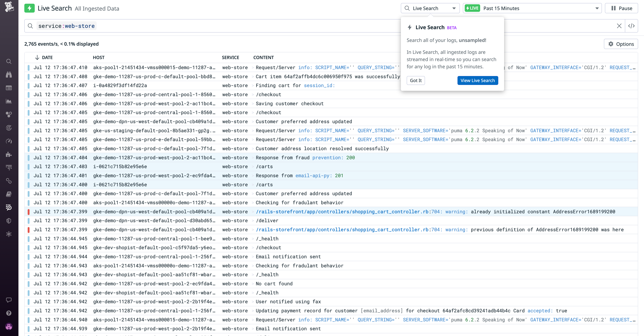This screenshot has height=336, width=644.
Task: Open Integrations using the puzzle piece icon
Action: click(x=9, y=154)
